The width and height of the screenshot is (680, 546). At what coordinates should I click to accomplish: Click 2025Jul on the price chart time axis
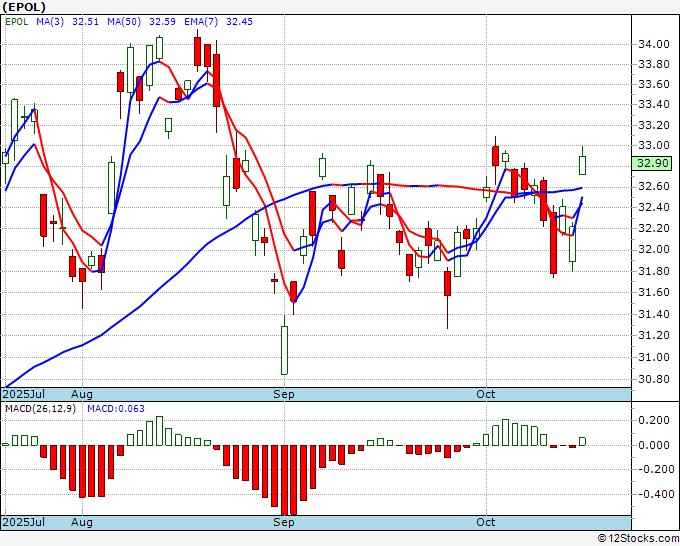(24, 394)
